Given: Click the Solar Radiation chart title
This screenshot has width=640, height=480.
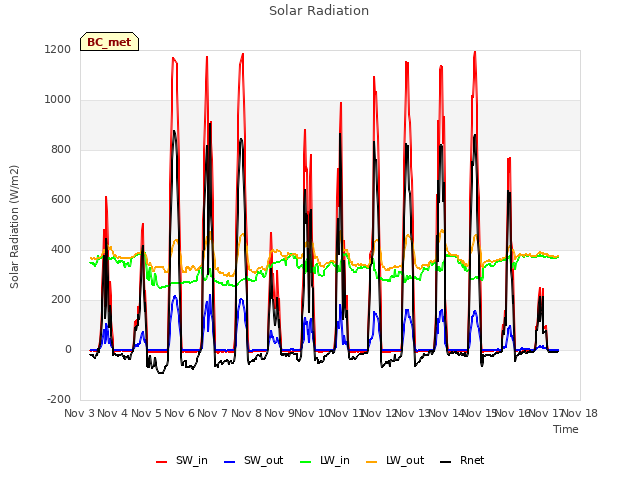Looking at the screenshot, I should (319, 11).
